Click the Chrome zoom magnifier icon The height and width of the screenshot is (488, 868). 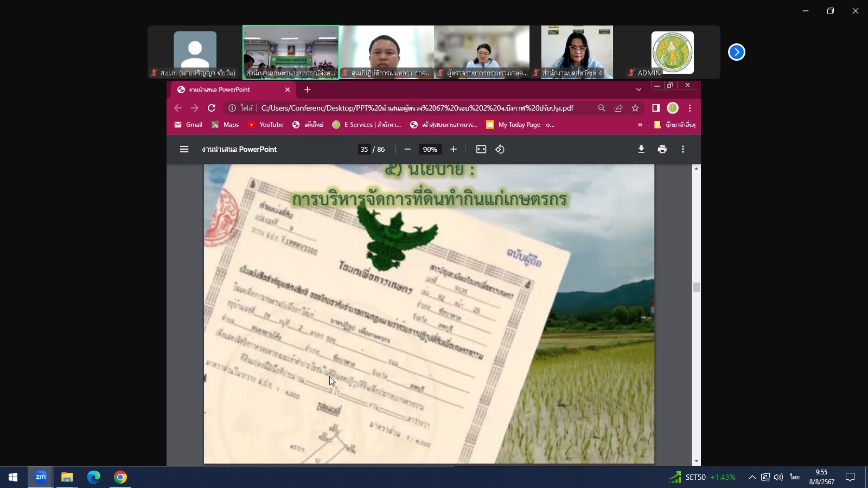click(x=602, y=108)
